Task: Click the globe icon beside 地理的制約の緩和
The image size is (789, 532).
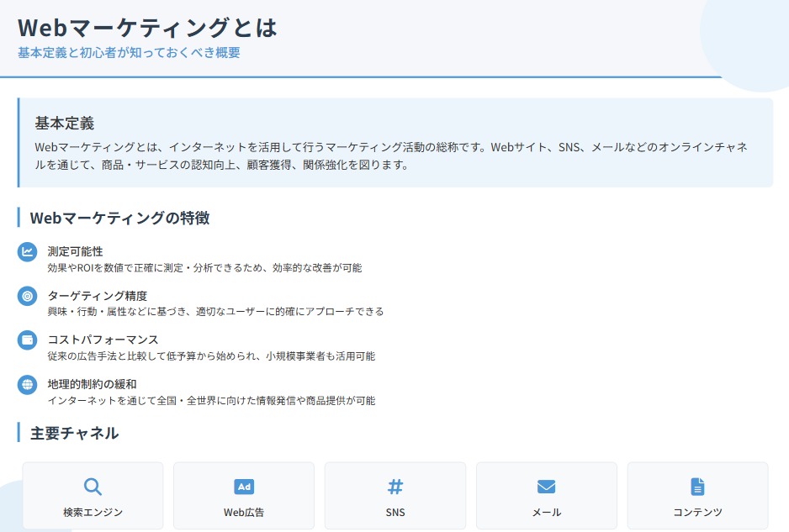Action: [x=28, y=385]
